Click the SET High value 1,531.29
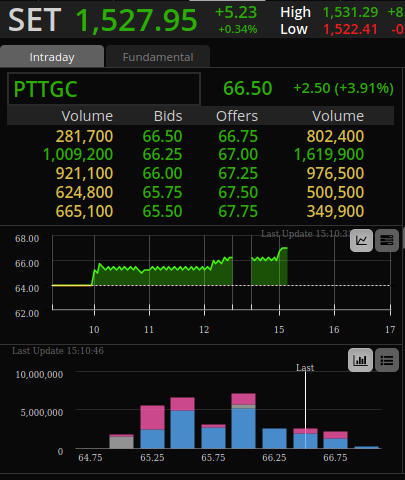 click(x=350, y=13)
